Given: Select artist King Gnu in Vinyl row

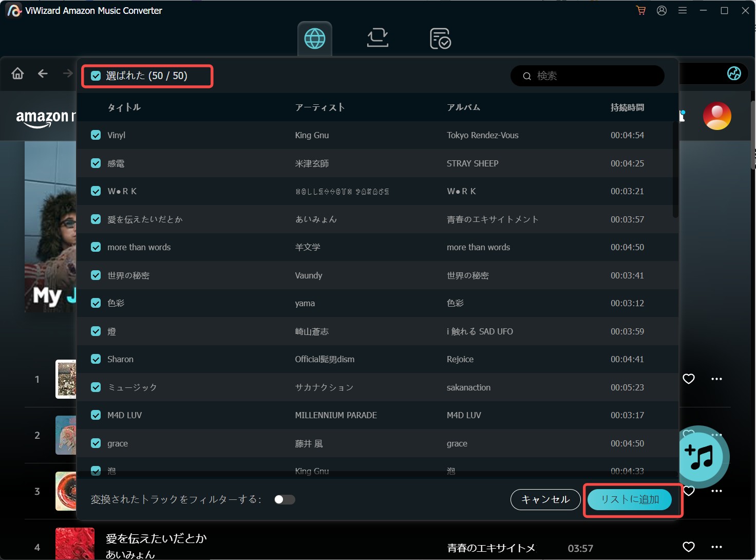Looking at the screenshot, I should (x=312, y=135).
